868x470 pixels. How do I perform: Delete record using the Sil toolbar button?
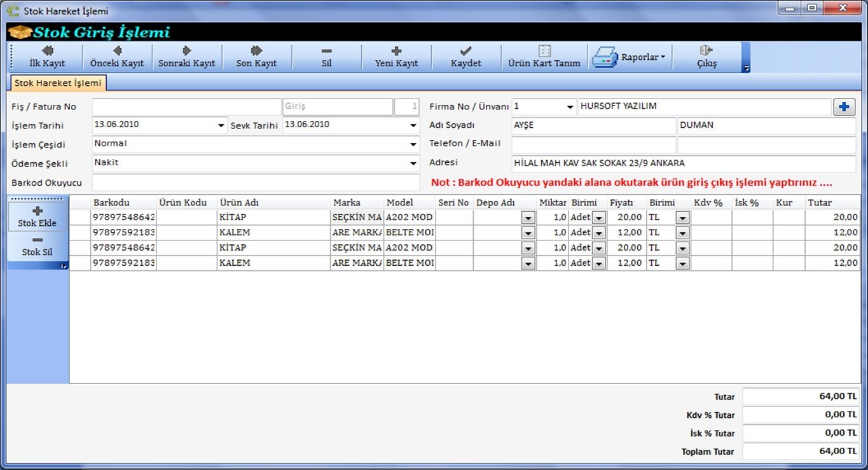click(326, 57)
